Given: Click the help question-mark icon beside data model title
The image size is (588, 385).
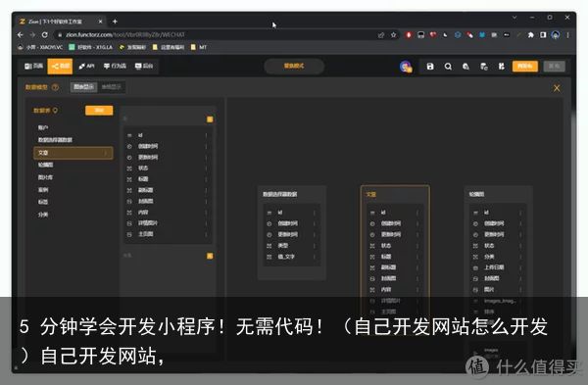Looking at the screenshot, I should [x=55, y=87].
